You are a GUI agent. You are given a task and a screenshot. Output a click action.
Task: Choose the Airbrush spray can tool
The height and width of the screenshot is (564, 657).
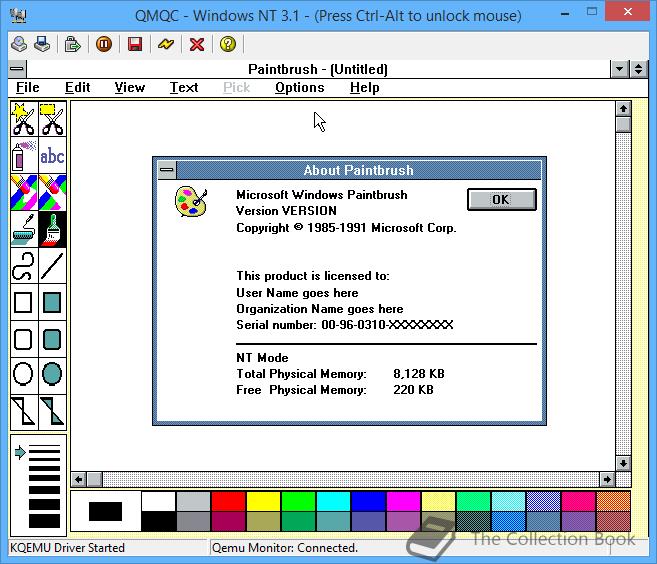[24, 156]
